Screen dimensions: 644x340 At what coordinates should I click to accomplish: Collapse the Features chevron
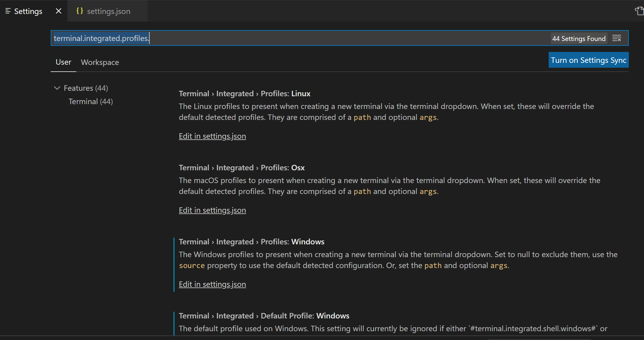tap(57, 88)
